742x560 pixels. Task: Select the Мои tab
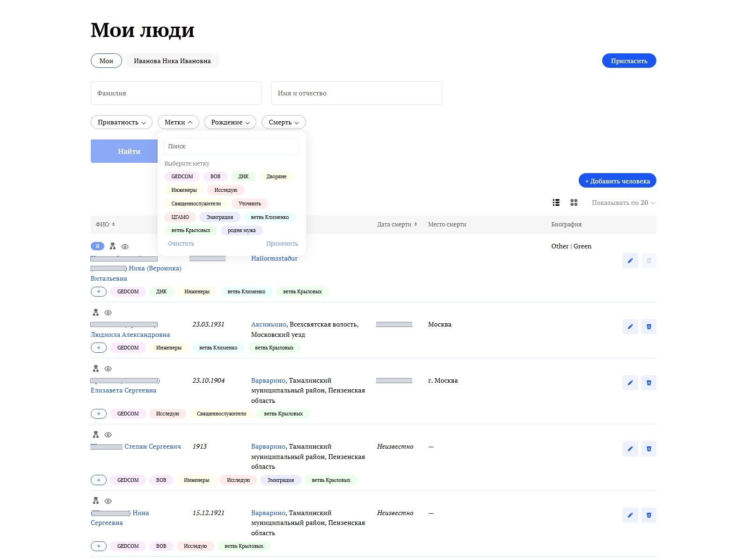point(106,61)
